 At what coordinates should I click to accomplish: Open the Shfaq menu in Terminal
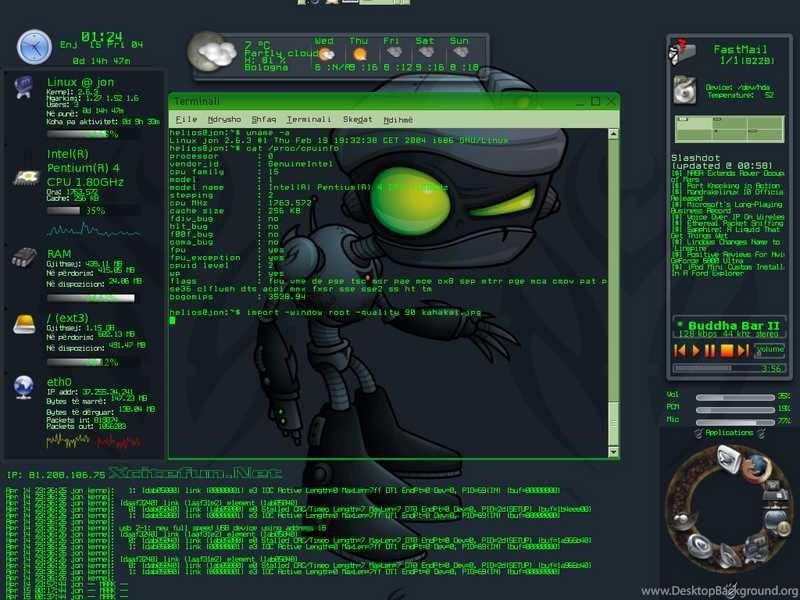click(x=263, y=119)
